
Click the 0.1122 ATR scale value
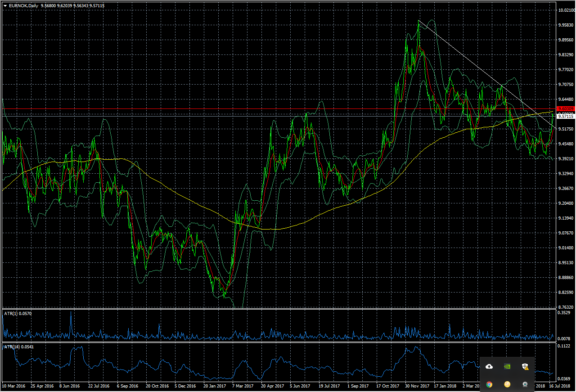click(x=564, y=346)
